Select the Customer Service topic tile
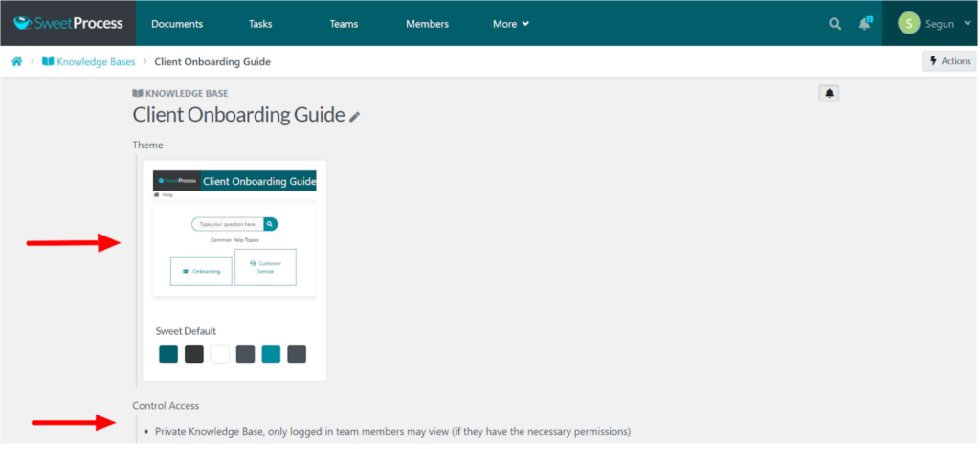 pyautogui.click(x=266, y=268)
